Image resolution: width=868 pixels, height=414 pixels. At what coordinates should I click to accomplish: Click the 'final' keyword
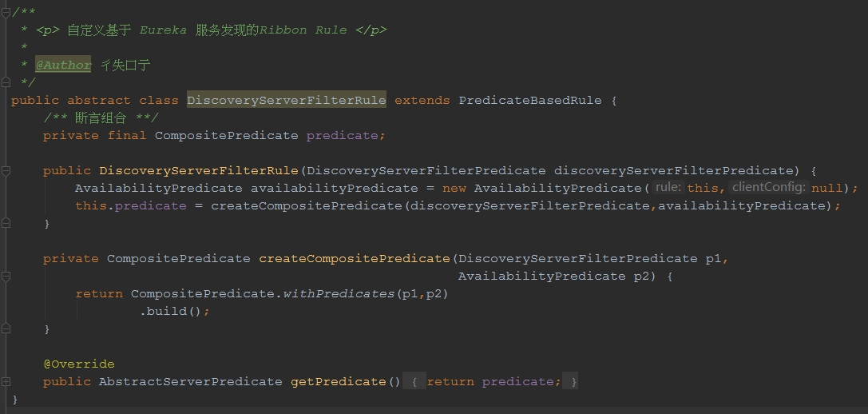(x=127, y=136)
